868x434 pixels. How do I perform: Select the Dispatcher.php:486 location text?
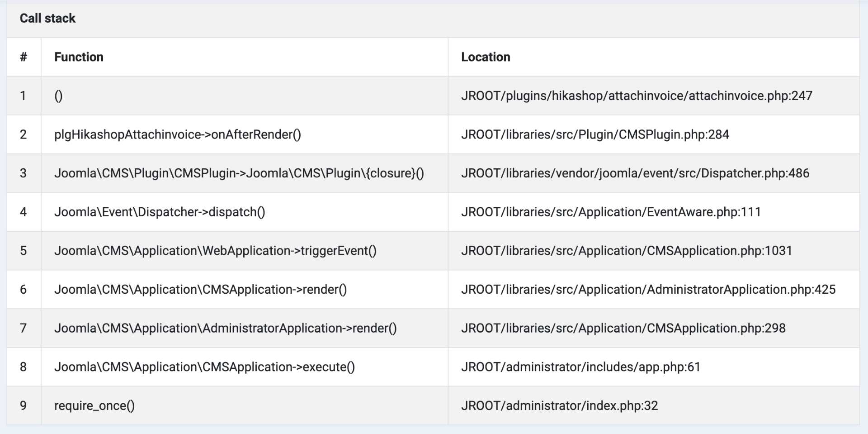635,173
